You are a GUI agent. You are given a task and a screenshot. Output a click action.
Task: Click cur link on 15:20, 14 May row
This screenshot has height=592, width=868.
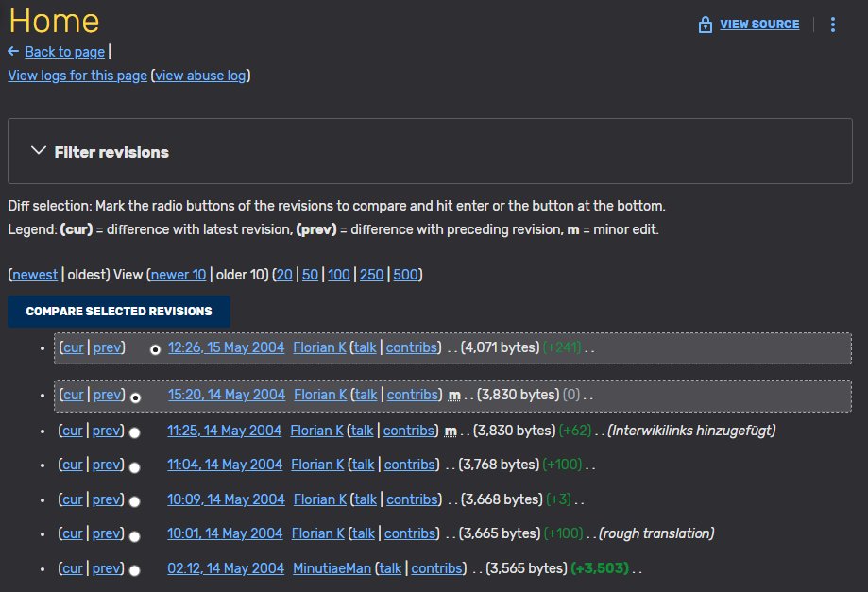pos(74,395)
